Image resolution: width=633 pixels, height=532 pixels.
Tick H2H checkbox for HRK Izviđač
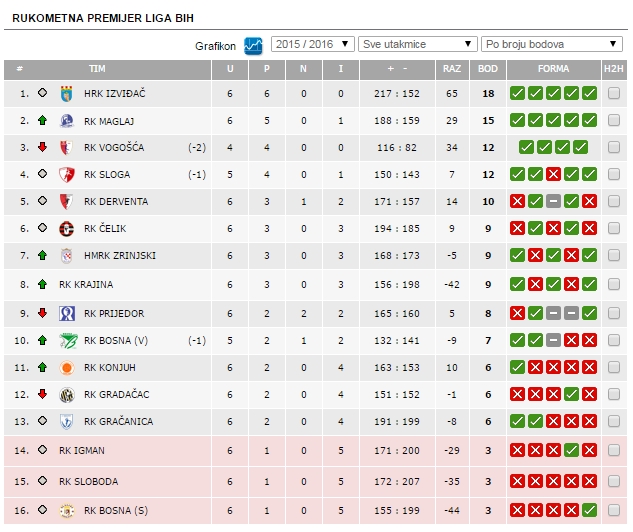coord(614,93)
